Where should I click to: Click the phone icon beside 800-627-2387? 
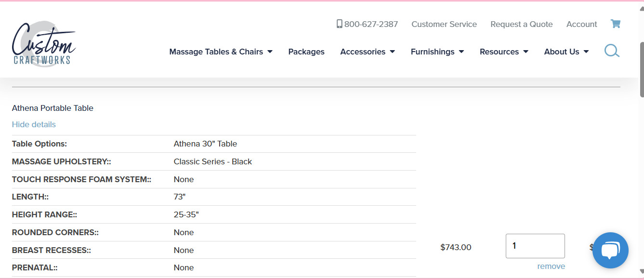(339, 24)
